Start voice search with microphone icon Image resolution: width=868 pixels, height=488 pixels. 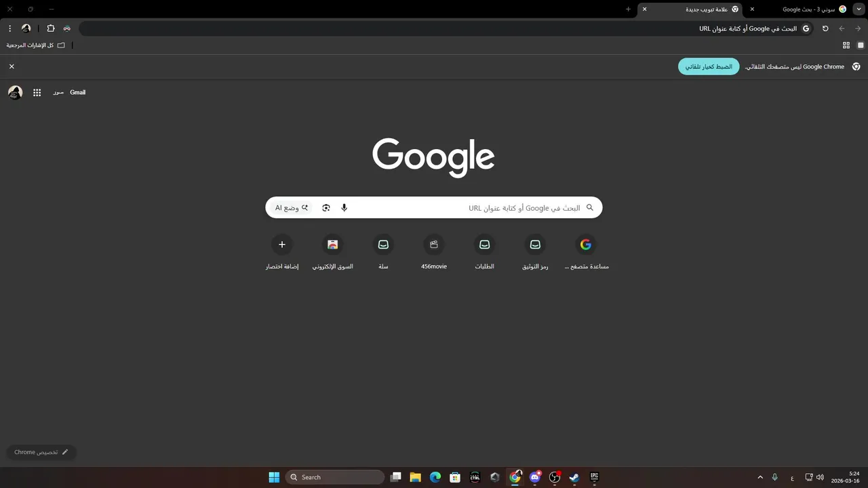pyautogui.click(x=344, y=207)
